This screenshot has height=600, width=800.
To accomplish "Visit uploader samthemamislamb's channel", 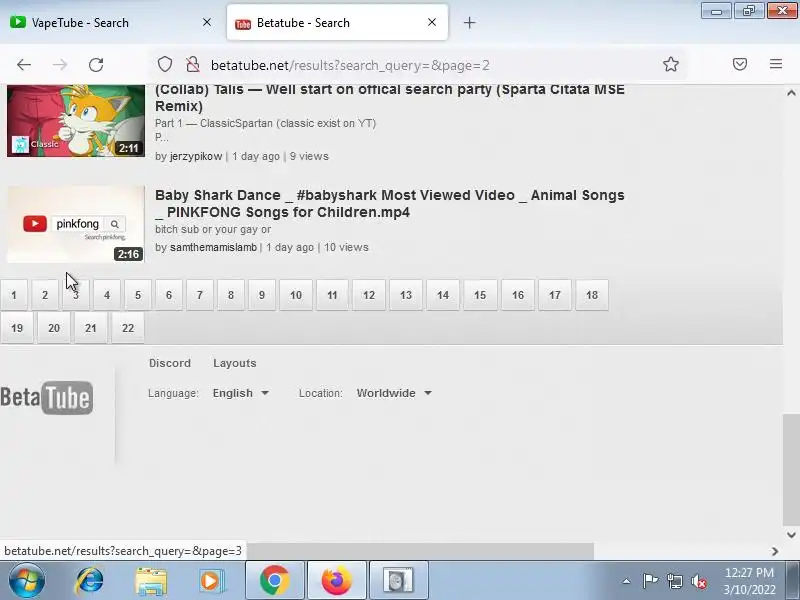I will pyautogui.click(x=213, y=247).
